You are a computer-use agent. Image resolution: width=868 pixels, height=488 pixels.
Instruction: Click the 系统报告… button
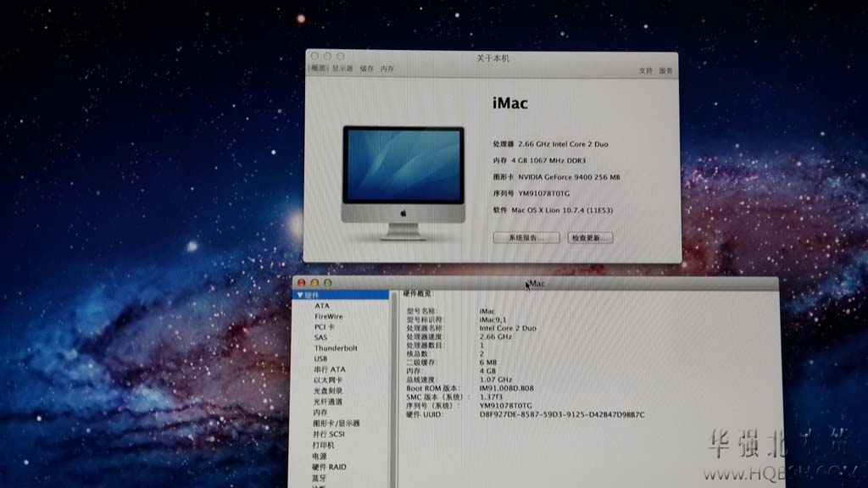[x=526, y=238]
